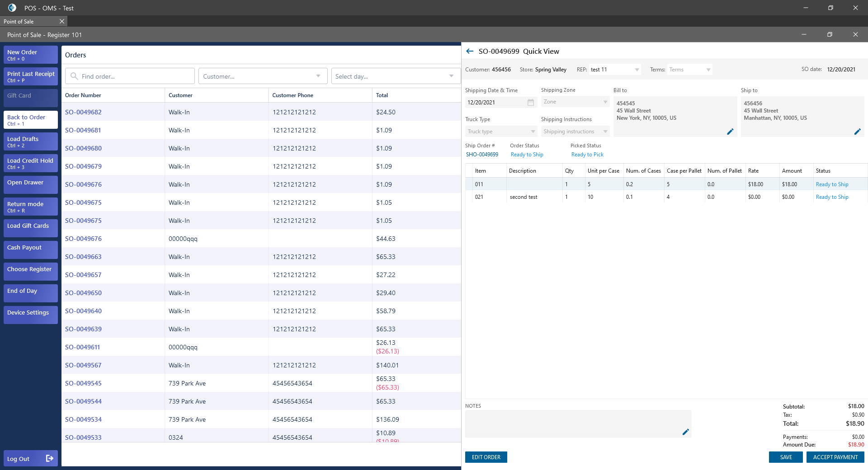Screen dimensions: 868x470
Task: Expand the Truck type dropdown
Action: pos(533,132)
